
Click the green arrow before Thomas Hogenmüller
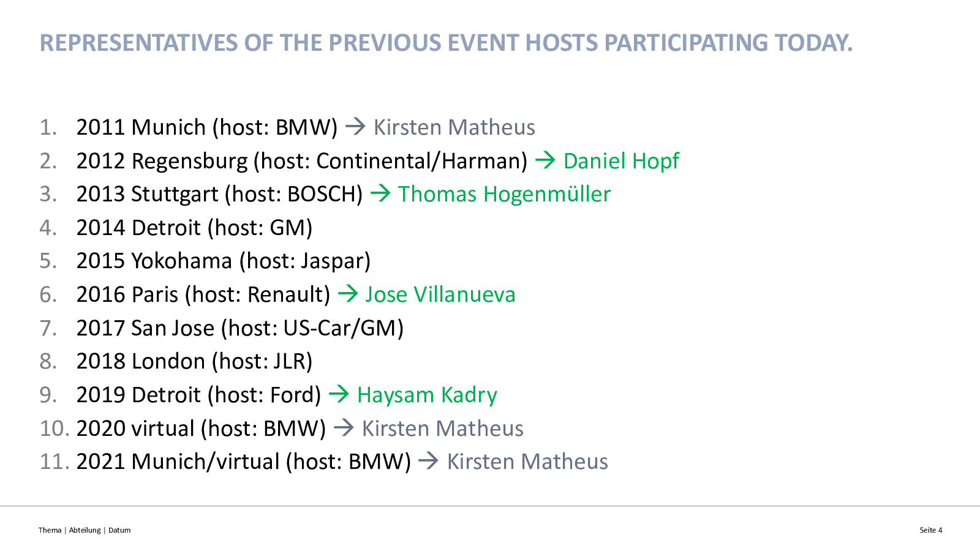coord(380,194)
